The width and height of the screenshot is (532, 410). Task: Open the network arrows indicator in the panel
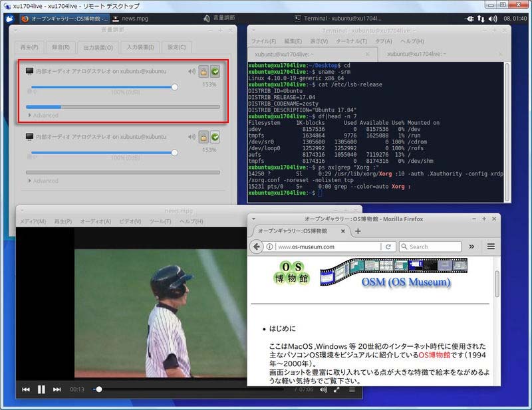(x=481, y=19)
